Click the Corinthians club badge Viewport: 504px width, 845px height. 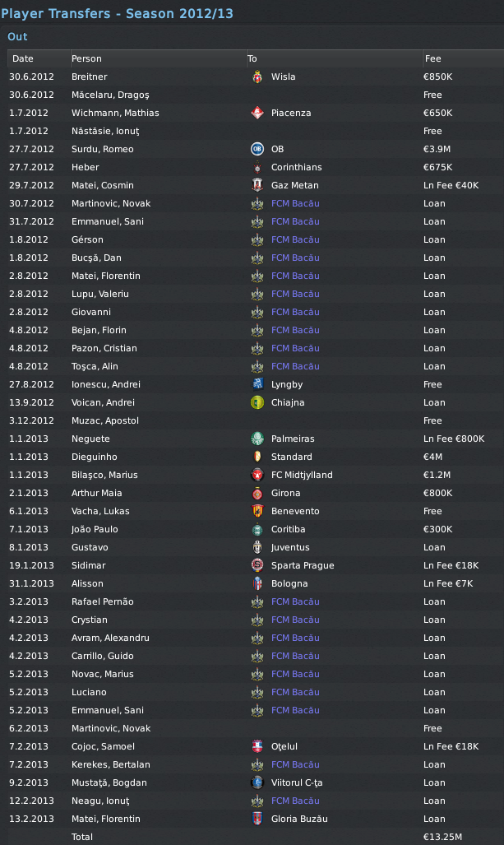(x=257, y=167)
